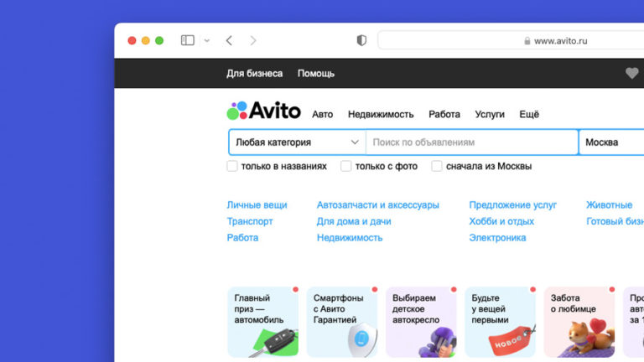This screenshot has height=362, width=644.
Task: Click the "Поиск по объявлениям" search field
Action: pyautogui.click(x=471, y=142)
